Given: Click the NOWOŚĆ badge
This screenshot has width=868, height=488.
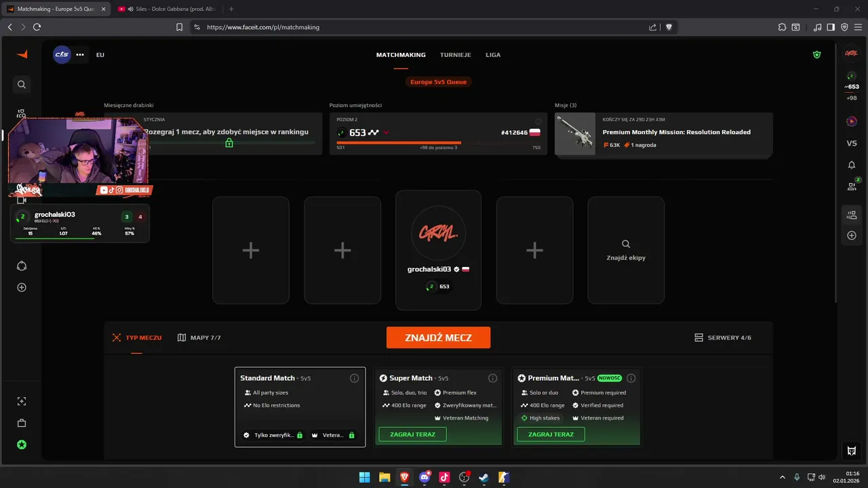Looking at the screenshot, I should pos(610,378).
